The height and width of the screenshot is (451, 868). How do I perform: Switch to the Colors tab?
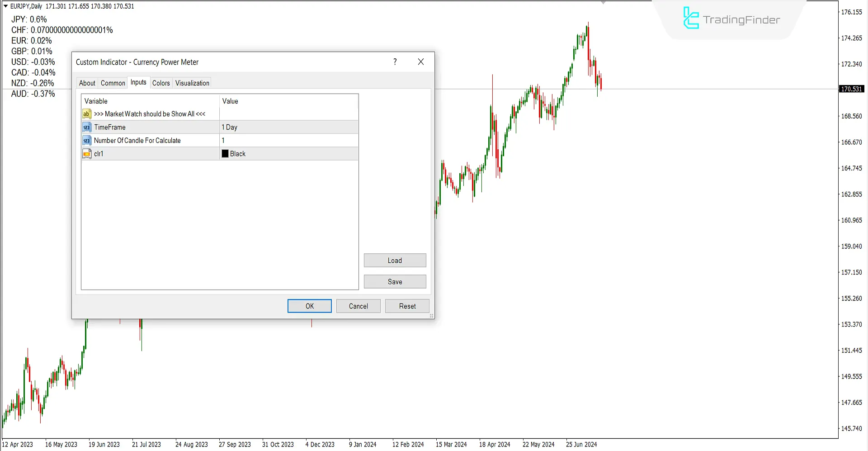(161, 83)
